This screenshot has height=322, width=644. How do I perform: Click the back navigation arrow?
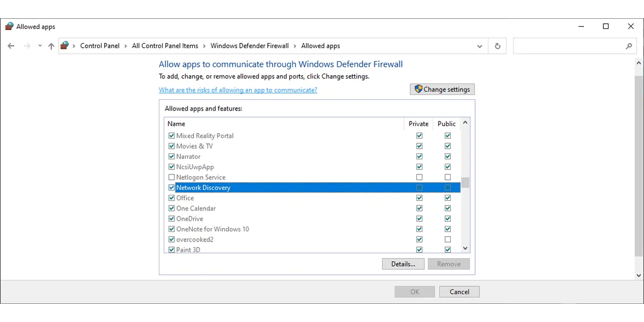pyautogui.click(x=11, y=46)
